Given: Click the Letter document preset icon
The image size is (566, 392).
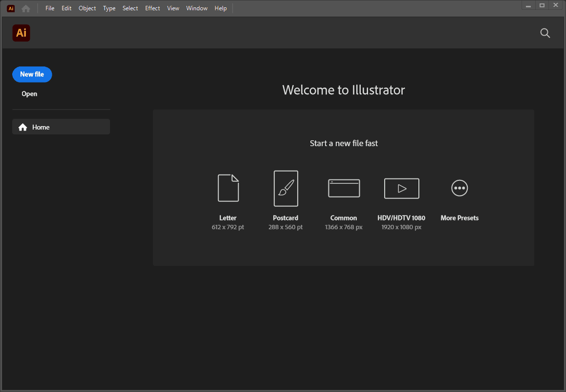Looking at the screenshot, I should click(228, 188).
